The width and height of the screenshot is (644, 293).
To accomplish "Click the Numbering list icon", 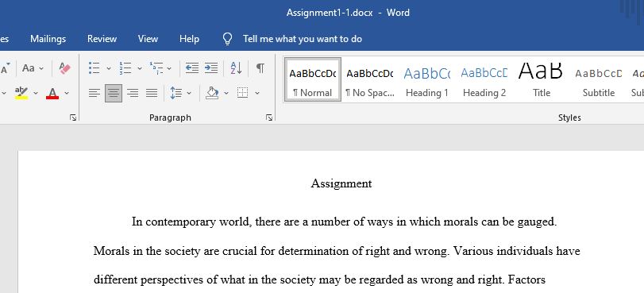I will pyautogui.click(x=125, y=67).
